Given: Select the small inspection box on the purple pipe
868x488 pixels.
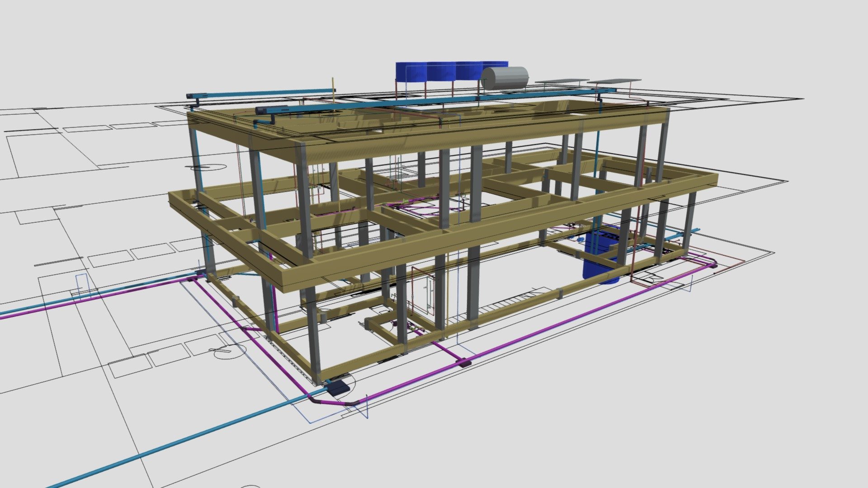Looking at the screenshot, I should pyautogui.click(x=465, y=361).
